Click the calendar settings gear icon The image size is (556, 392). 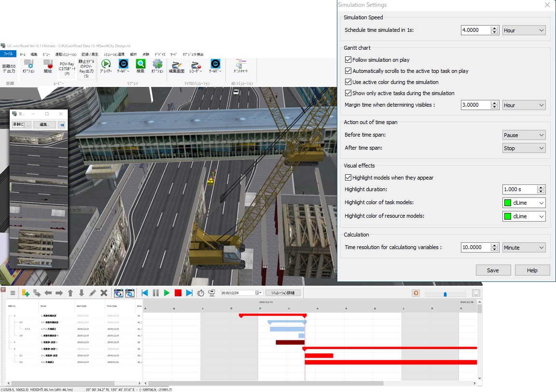(130, 293)
